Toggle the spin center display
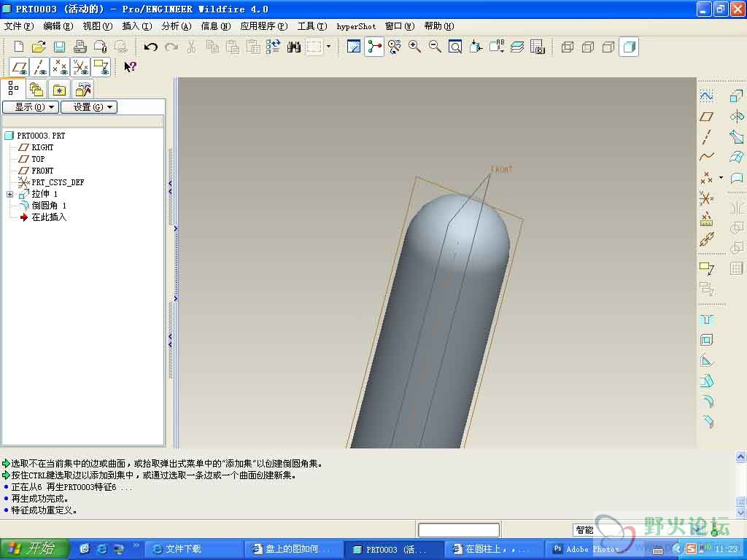Screen dimensions: 747x560 pos(374,47)
